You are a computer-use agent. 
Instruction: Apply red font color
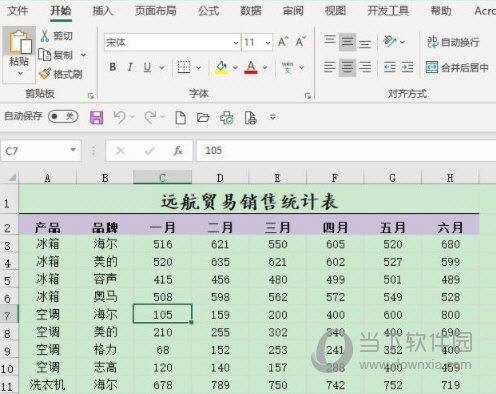tap(251, 67)
